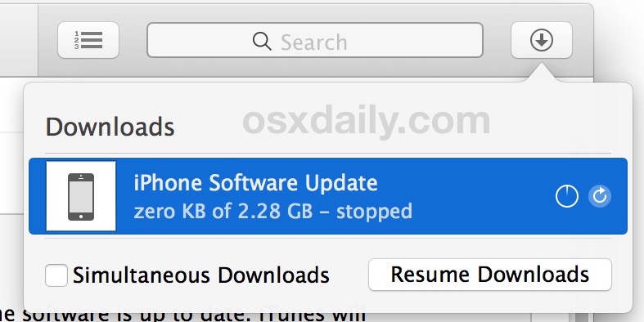Select the iPhone Software Update title
The height and width of the screenshot is (322, 644).
click(x=255, y=183)
